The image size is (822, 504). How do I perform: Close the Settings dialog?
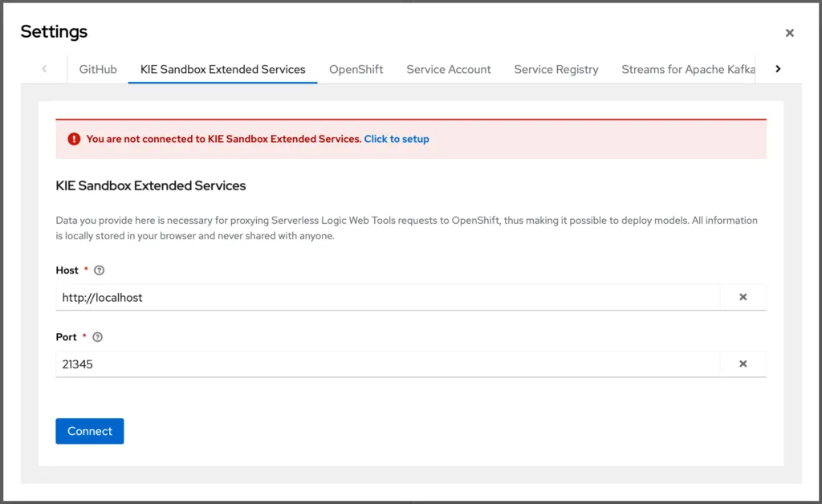tap(790, 33)
